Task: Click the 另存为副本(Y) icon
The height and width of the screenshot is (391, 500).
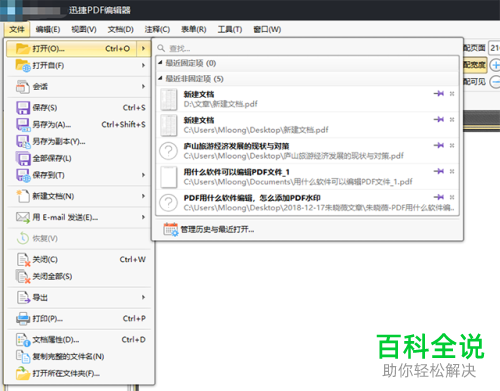Action: click(x=23, y=142)
